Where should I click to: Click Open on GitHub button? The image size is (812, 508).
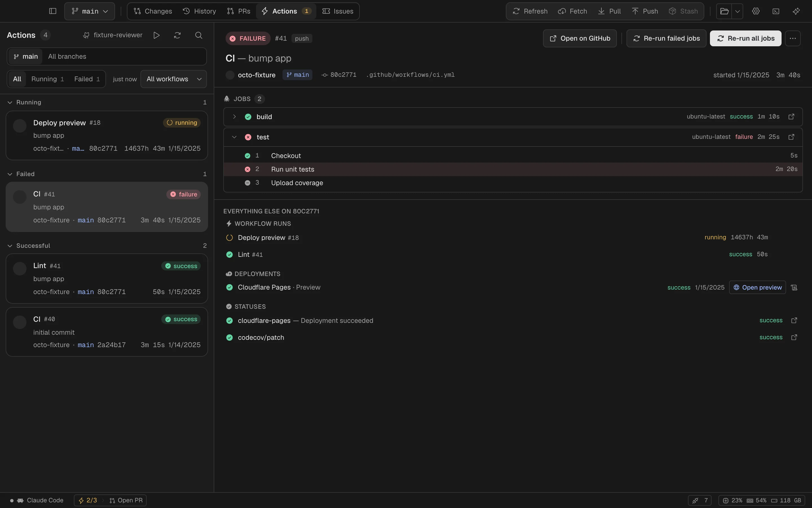(580, 38)
